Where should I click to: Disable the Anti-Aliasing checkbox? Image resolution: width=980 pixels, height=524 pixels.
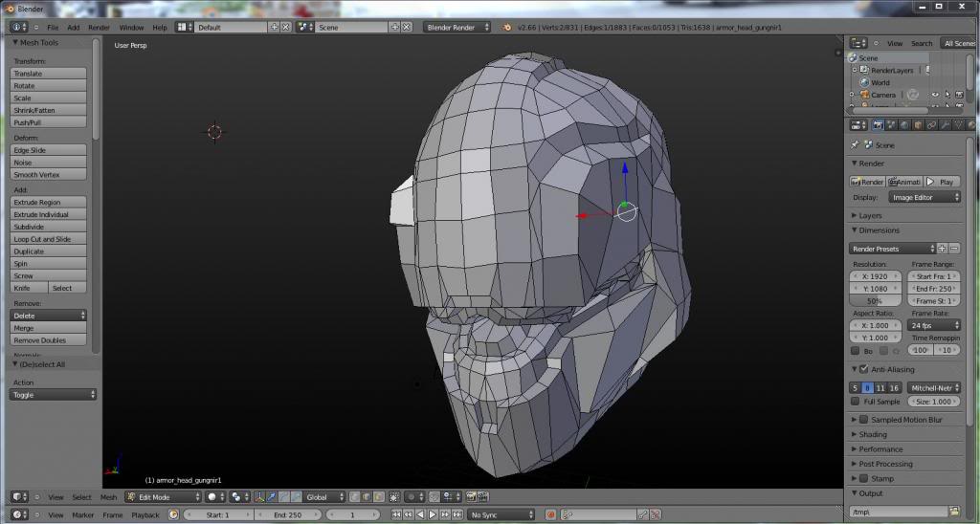click(863, 369)
